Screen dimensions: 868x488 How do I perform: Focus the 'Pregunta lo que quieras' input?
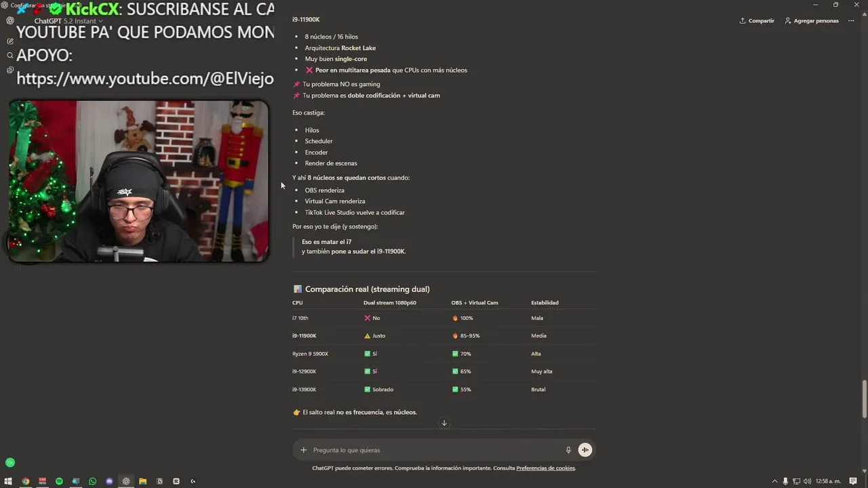434,450
